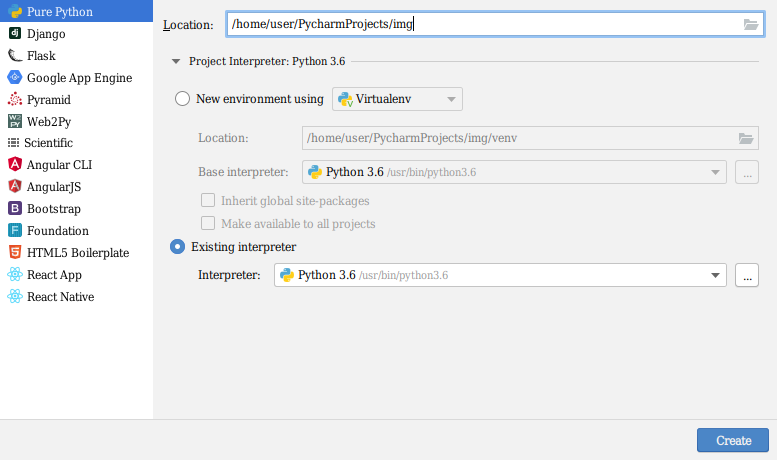Open the Base interpreter dropdown
777x460 pixels.
pos(514,172)
